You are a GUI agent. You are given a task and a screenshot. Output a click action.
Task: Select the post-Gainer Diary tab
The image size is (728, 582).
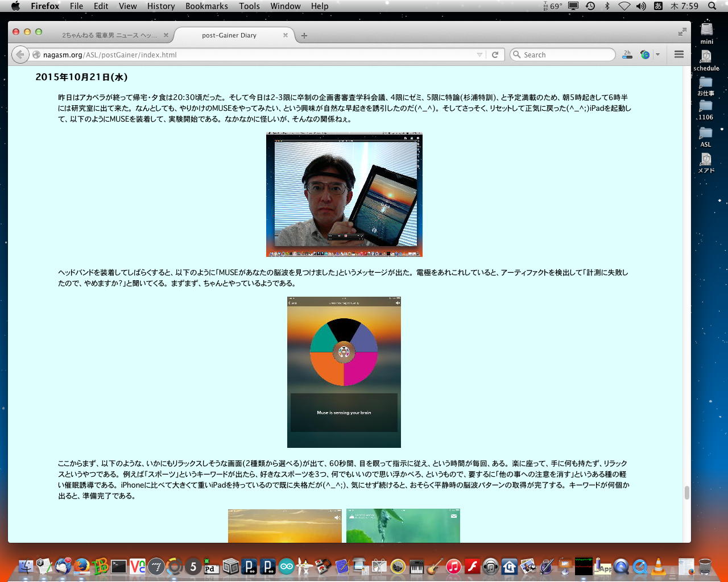(229, 35)
